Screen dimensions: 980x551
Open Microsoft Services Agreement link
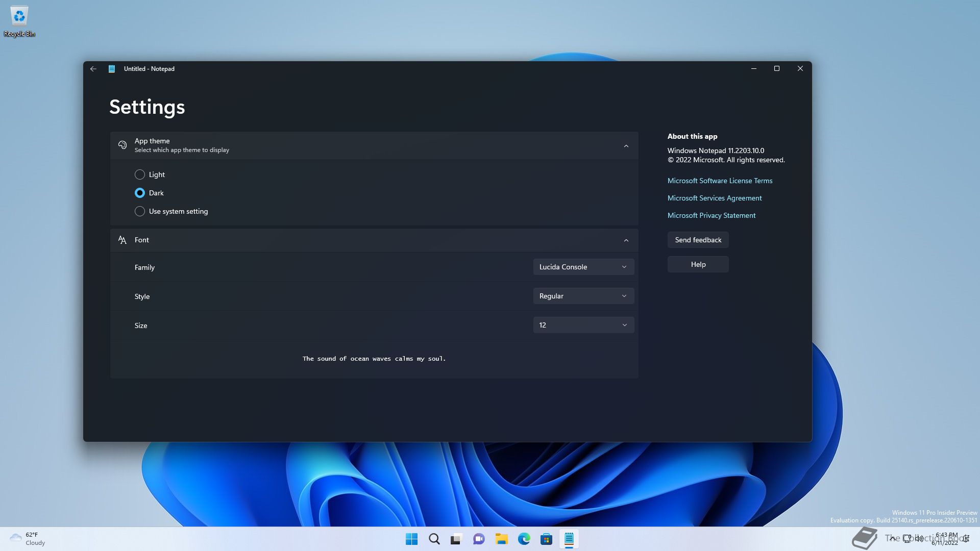point(715,198)
